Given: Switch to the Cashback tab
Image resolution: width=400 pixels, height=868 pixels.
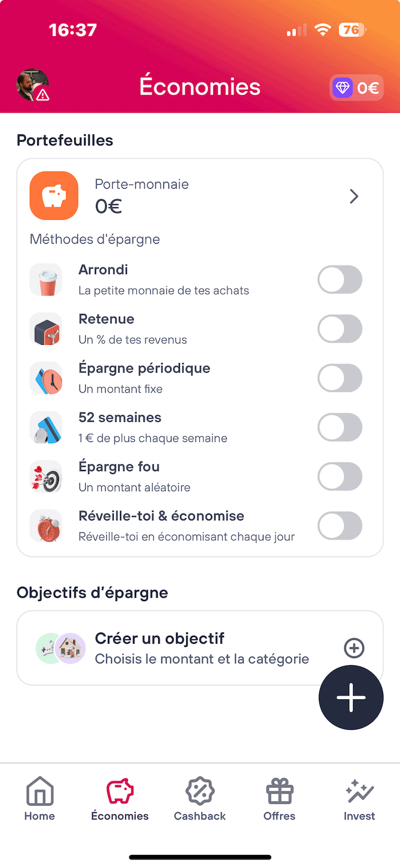Looking at the screenshot, I should coord(200,799).
